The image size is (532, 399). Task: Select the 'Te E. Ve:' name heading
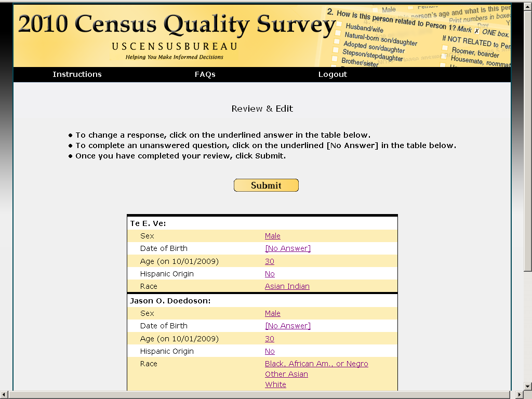point(148,223)
